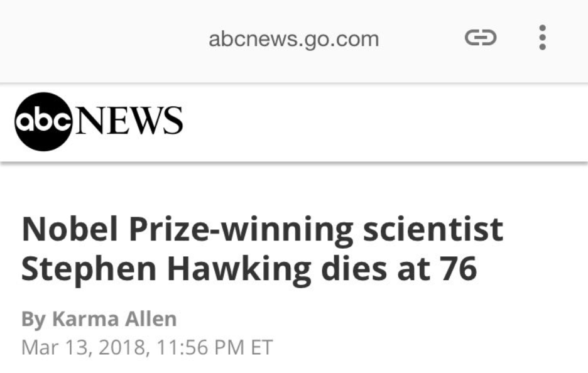Image resolution: width=588 pixels, height=373 pixels.
Task: Click the 'Stephen Hawking' name in headline
Action: coord(166,268)
